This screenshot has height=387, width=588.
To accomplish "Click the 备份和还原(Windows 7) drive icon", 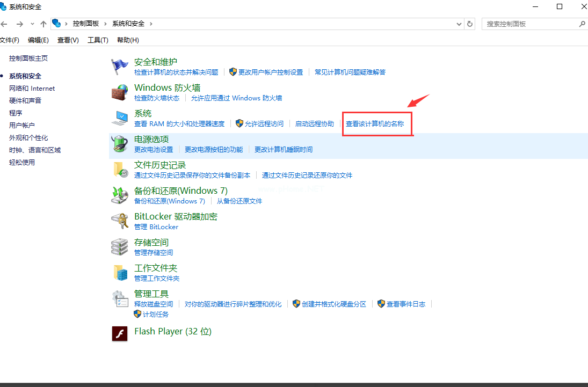I will pos(119,194).
